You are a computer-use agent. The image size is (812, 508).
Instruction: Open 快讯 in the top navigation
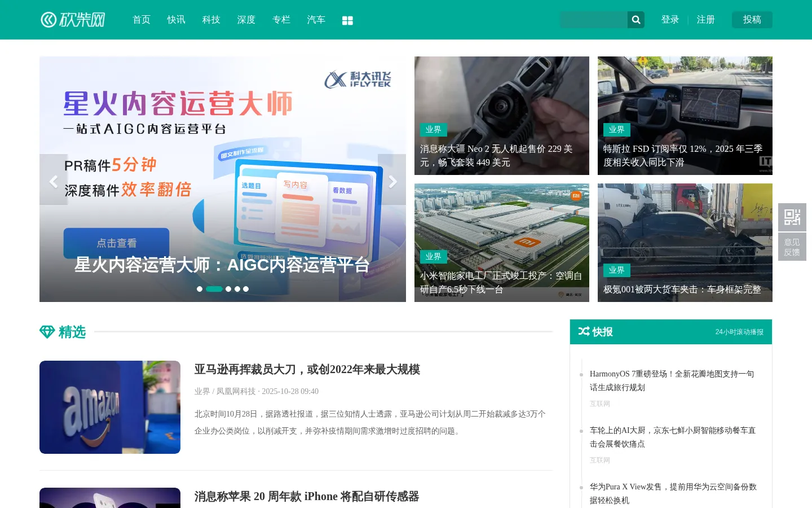click(x=176, y=20)
